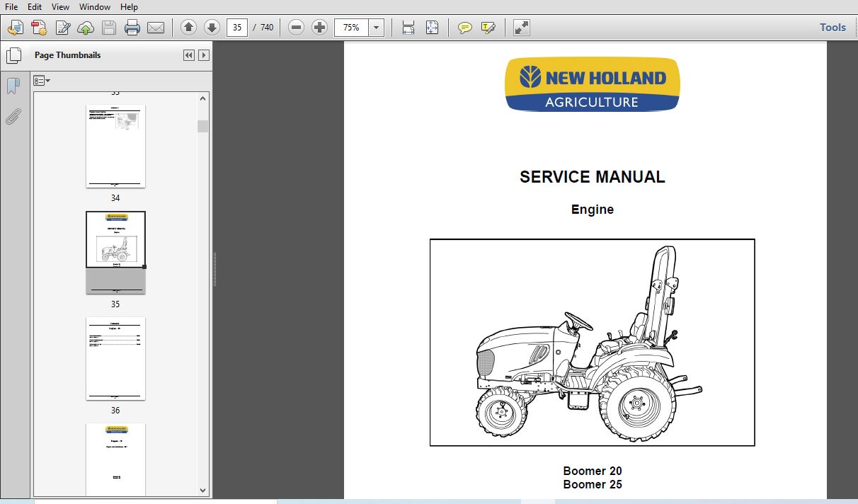Click the thumbnail panel scrollbar thumb

coord(203,126)
